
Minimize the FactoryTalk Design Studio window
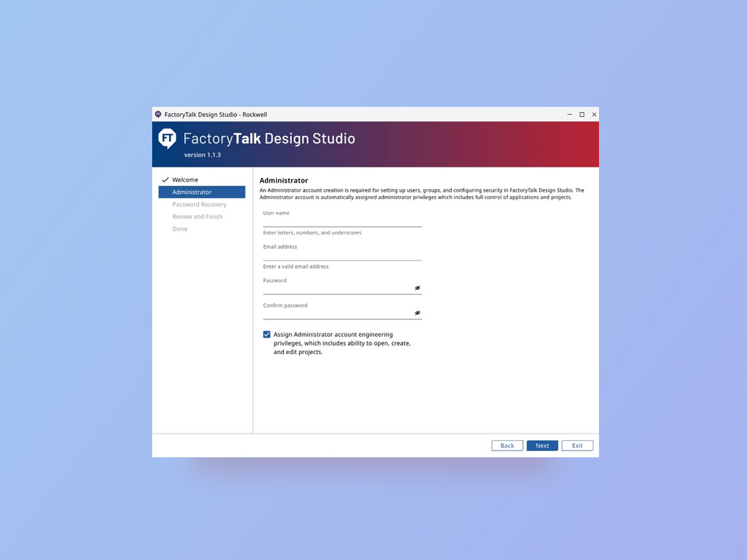(x=569, y=114)
